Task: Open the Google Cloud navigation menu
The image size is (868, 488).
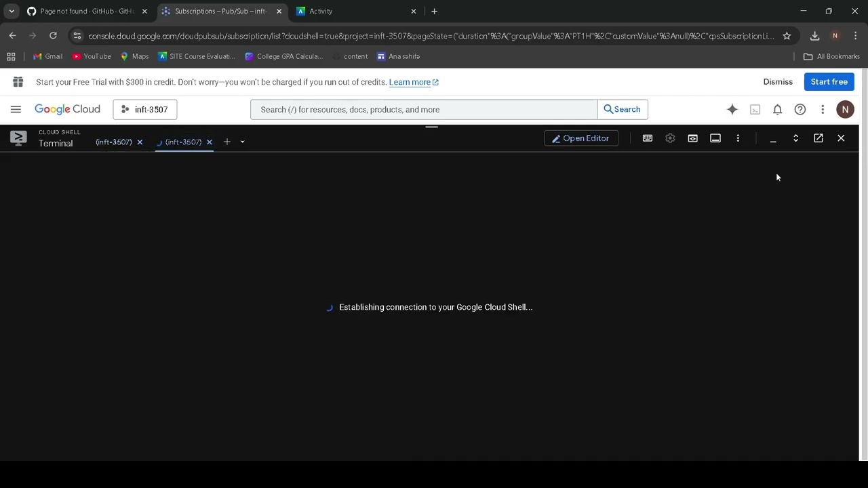Action: coord(16,109)
